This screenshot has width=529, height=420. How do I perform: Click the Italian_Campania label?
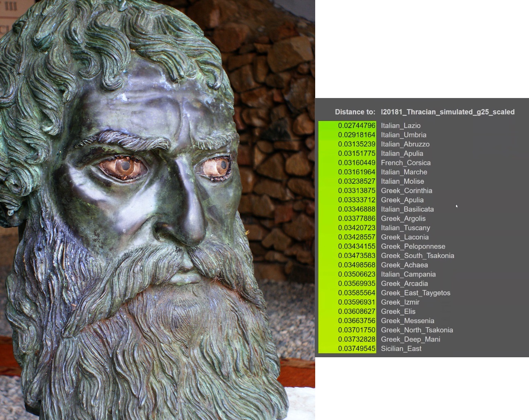tap(408, 274)
